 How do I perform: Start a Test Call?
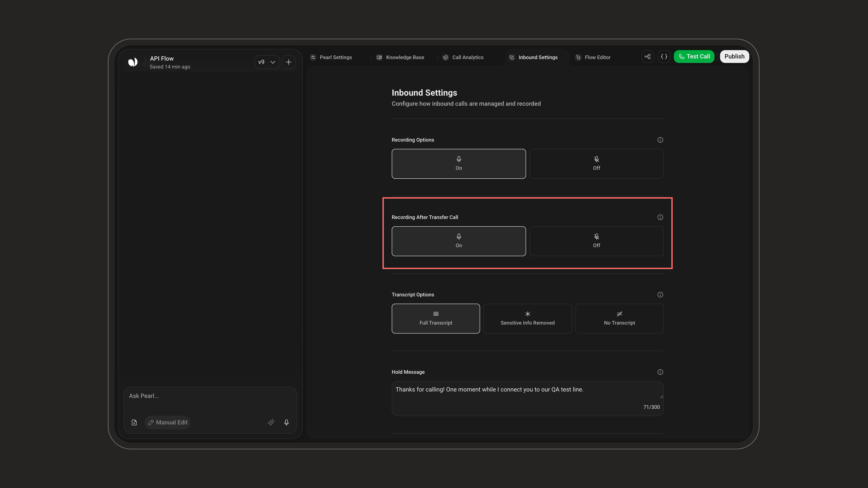pos(694,57)
